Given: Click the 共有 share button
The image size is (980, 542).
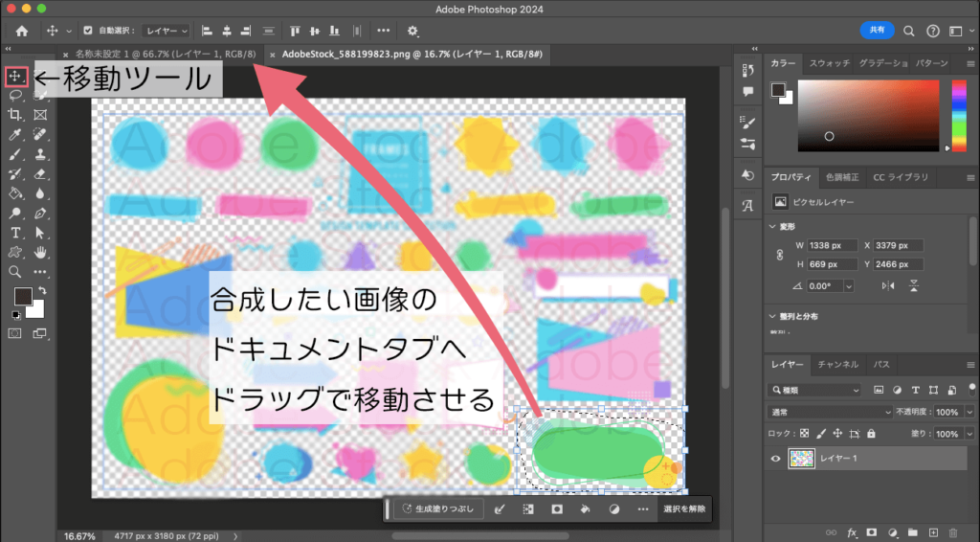Looking at the screenshot, I should pos(877,30).
